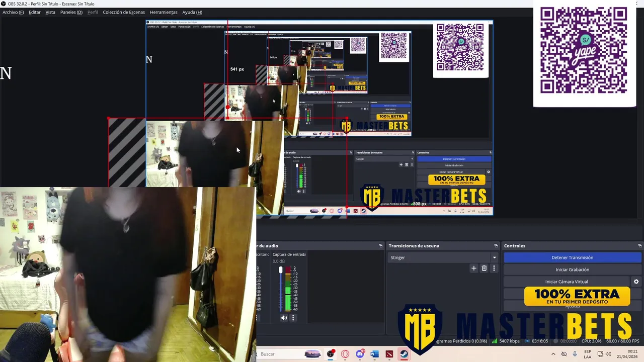
Task: Open Dota 2 from taskbar
Action: click(x=389, y=354)
